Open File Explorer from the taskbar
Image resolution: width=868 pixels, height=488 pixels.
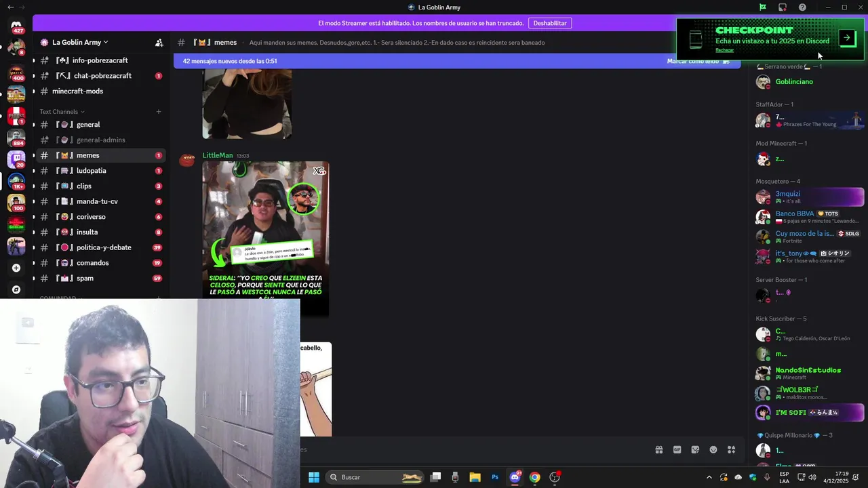(475, 477)
